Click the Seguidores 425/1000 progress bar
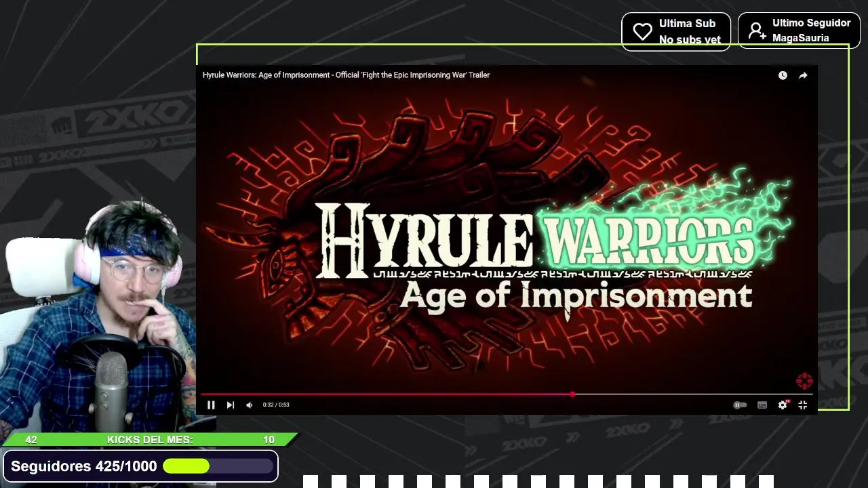 point(218,466)
